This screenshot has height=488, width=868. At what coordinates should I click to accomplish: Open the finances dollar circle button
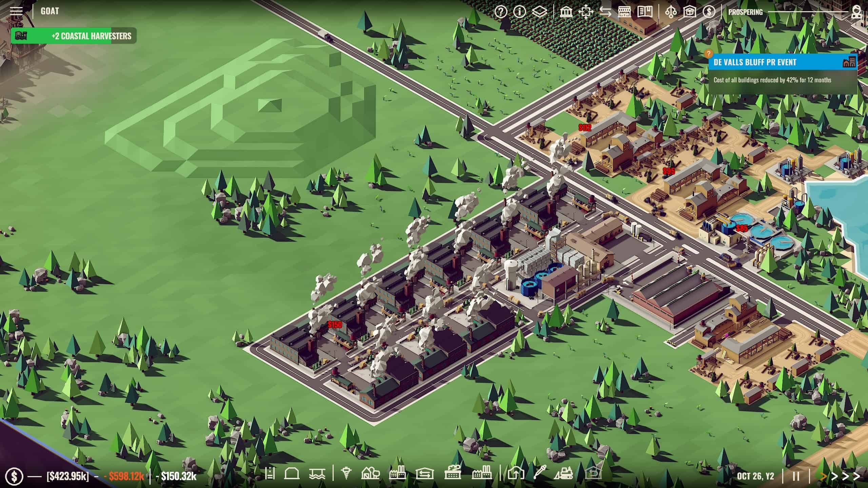(14, 476)
